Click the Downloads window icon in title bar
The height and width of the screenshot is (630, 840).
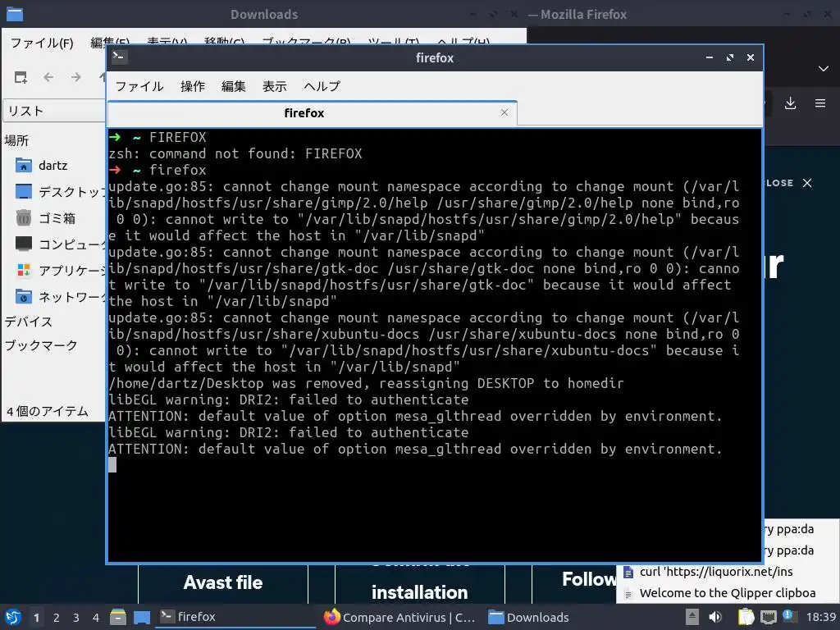[15, 14]
